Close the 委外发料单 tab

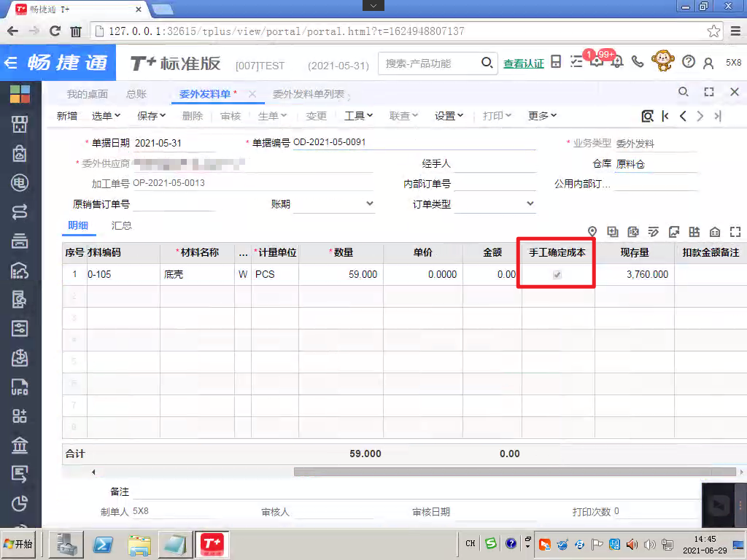[x=252, y=94]
